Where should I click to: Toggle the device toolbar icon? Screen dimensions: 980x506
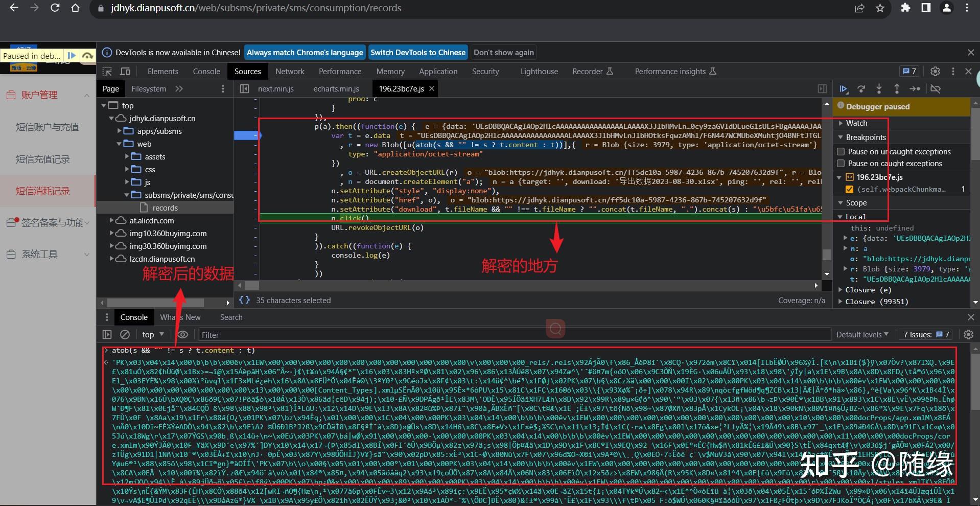(x=125, y=72)
